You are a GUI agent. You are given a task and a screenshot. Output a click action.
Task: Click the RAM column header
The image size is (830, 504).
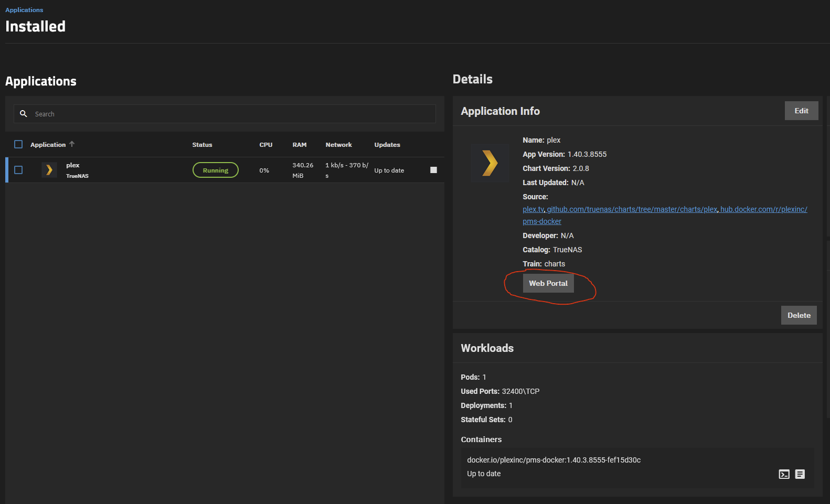point(300,145)
